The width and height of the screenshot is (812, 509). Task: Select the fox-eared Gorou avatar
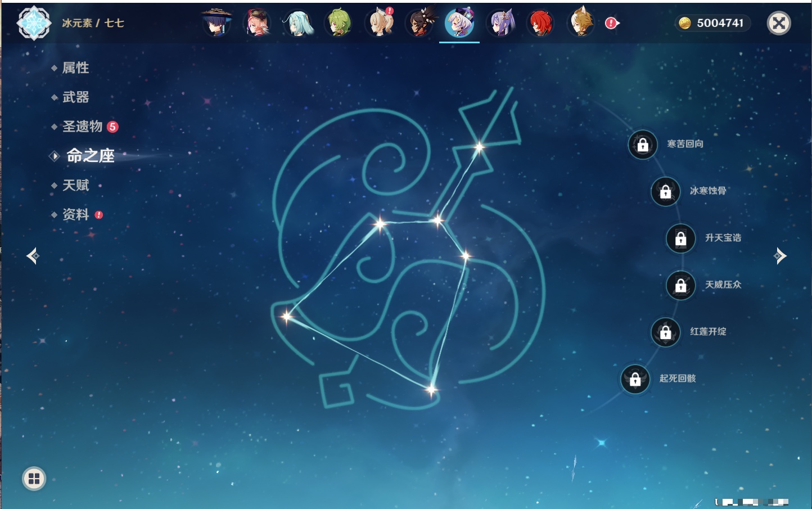tap(581, 23)
